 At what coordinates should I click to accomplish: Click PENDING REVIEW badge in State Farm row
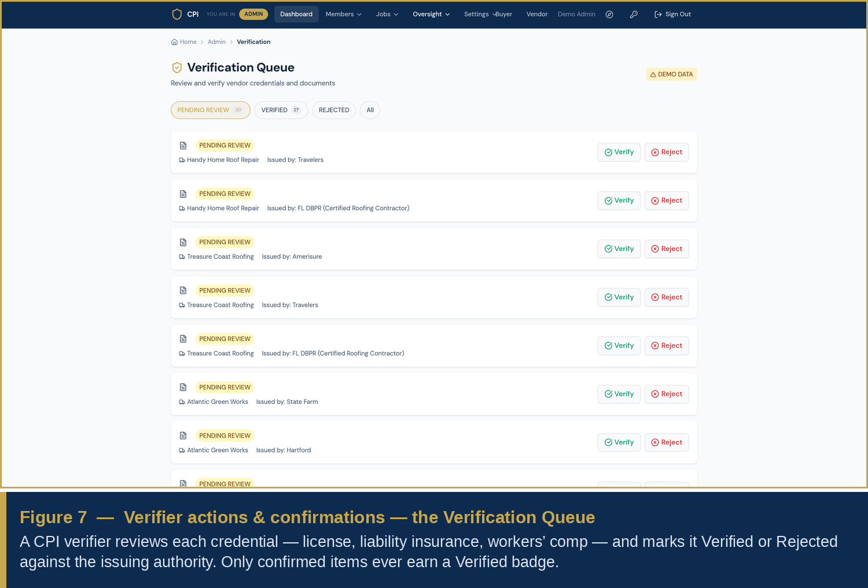pos(225,388)
